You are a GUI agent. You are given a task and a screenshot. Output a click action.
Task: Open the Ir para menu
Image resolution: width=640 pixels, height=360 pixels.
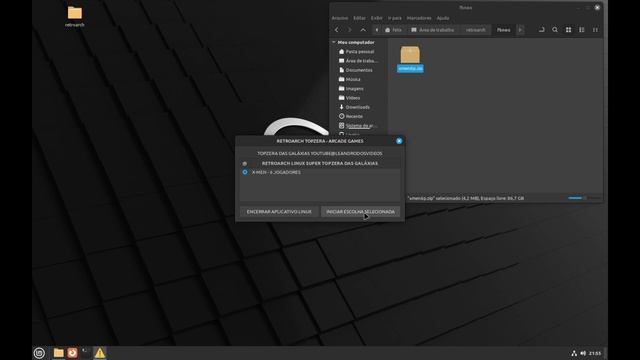(395, 18)
